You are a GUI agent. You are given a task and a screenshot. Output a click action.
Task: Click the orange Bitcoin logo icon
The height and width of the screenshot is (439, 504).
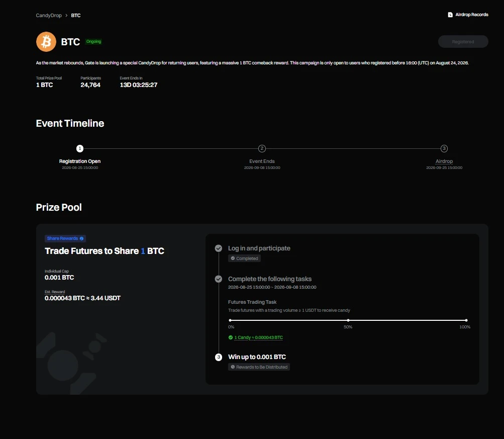coord(46,42)
